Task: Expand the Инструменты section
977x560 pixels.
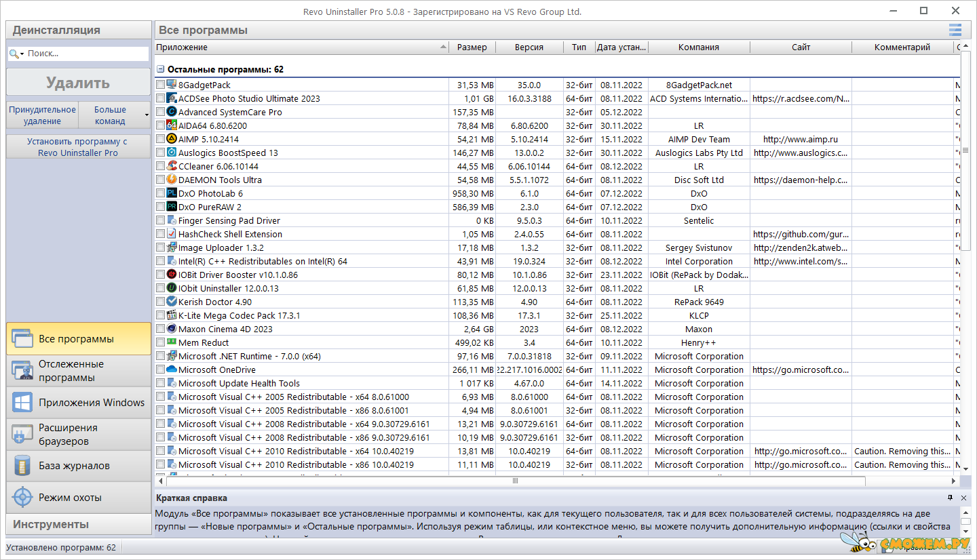Action: click(79, 524)
